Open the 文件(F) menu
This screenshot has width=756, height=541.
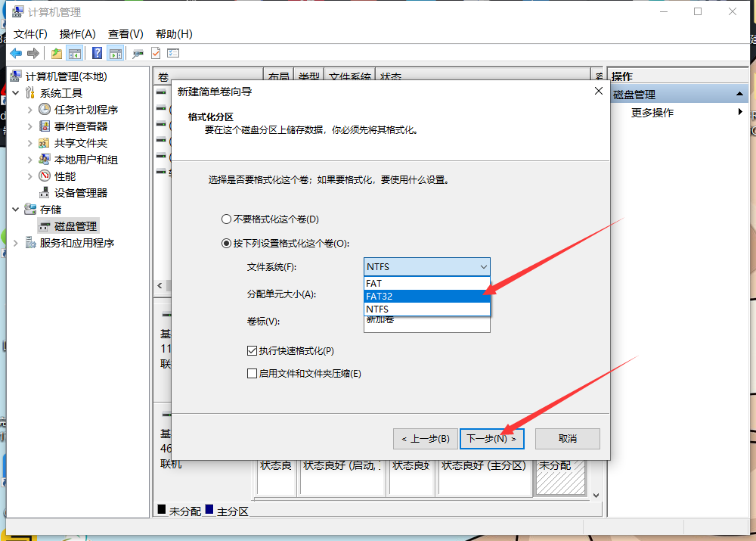[30, 34]
